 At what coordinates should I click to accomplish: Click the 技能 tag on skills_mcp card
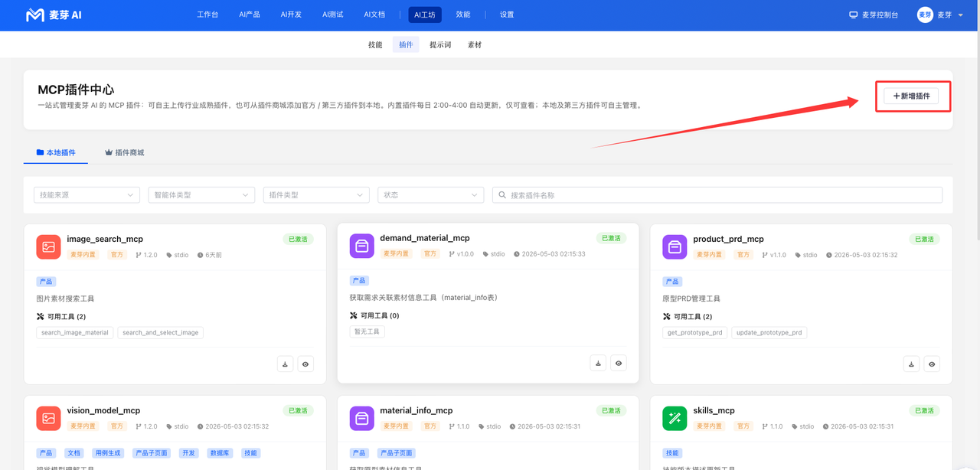(x=672, y=453)
